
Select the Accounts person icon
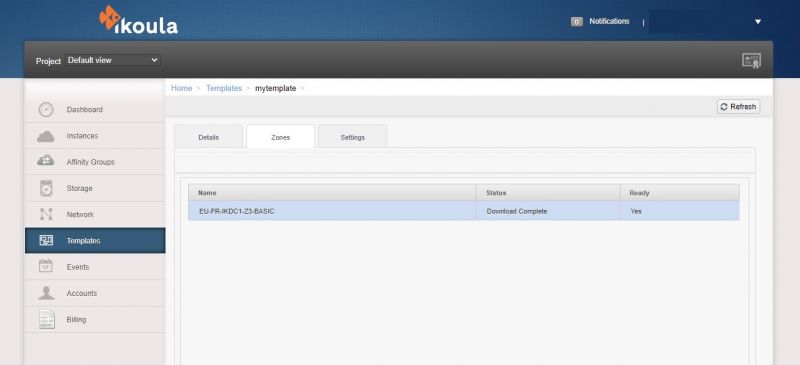pos(46,293)
